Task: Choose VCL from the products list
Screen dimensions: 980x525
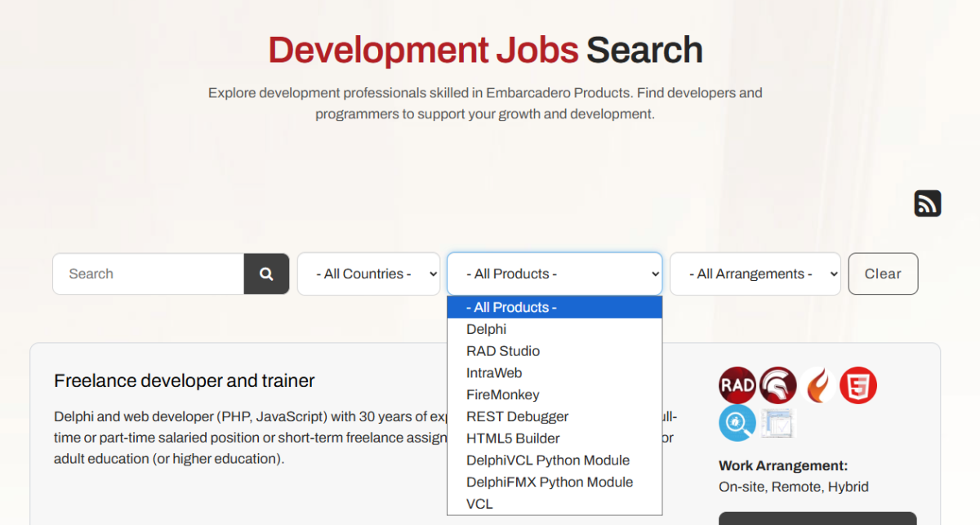Action: [x=555, y=504]
